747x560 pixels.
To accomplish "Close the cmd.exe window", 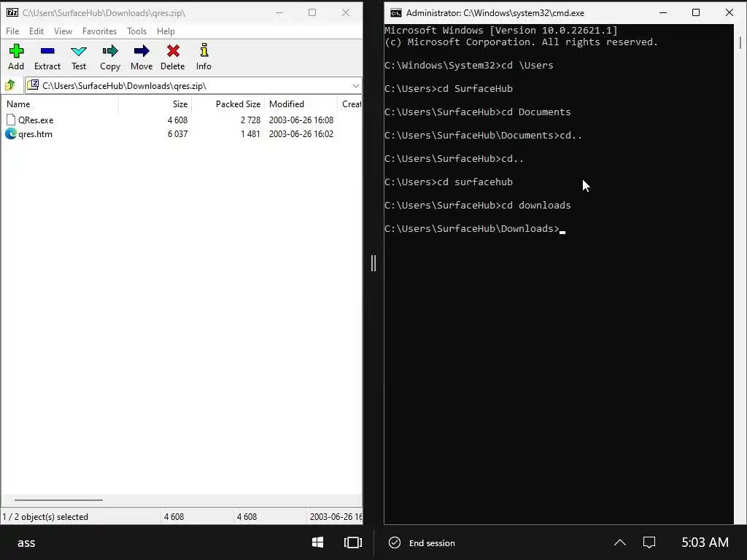I will tap(729, 13).
